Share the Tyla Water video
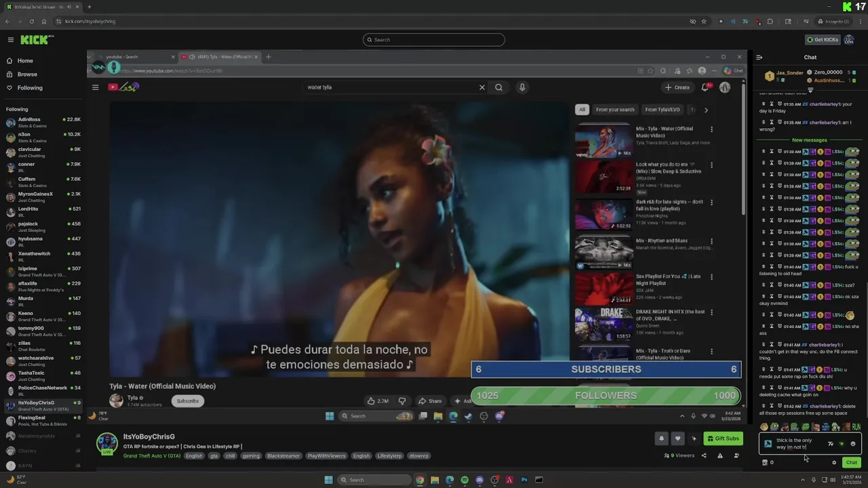Image resolution: width=868 pixels, height=488 pixels. click(x=430, y=401)
